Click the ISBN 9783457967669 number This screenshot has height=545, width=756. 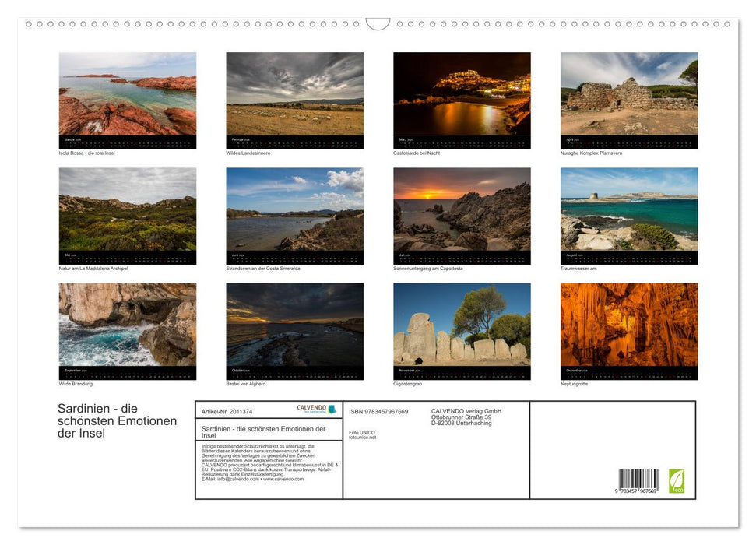(380, 411)
